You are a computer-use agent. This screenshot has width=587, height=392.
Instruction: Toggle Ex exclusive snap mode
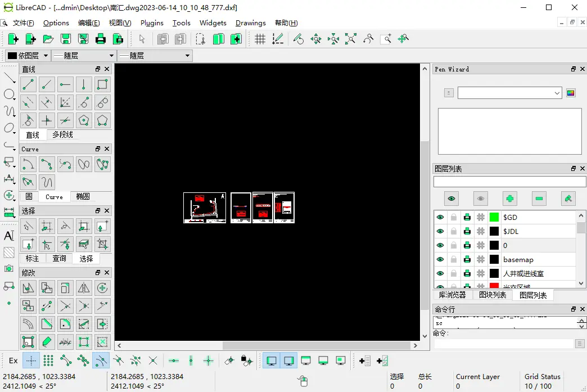[x=13, y=361]
